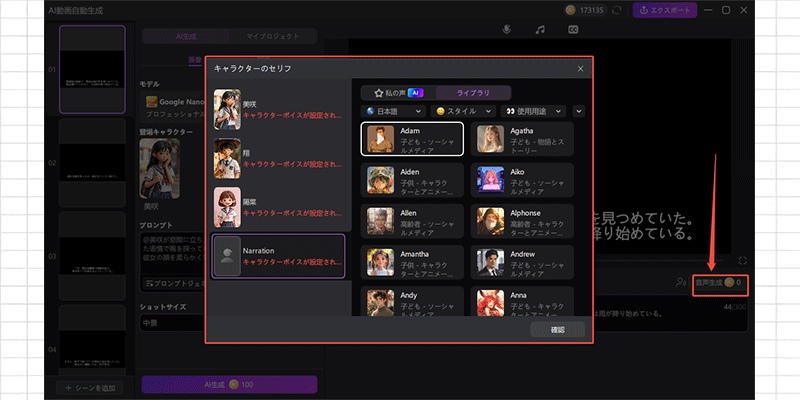Click the シーンを追加 add scene button
The height and width of the screenshot is (400, 800).
point(89,388)
